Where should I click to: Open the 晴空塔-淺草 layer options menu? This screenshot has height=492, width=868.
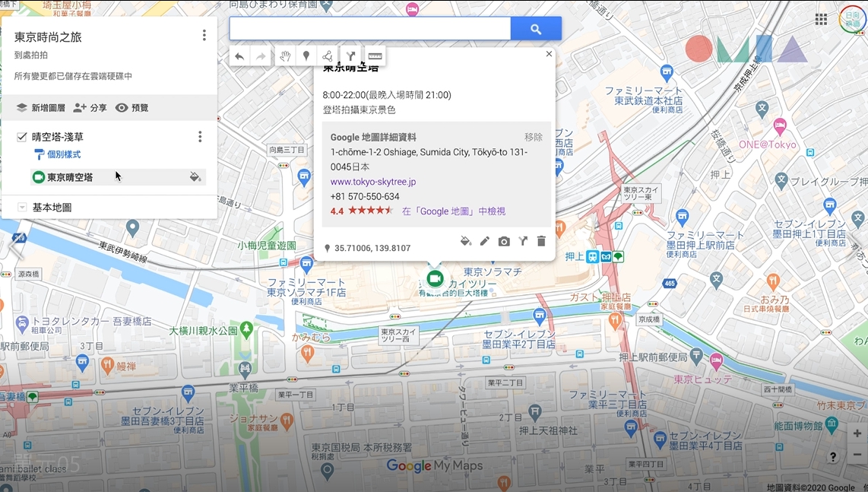pos(200,136)
